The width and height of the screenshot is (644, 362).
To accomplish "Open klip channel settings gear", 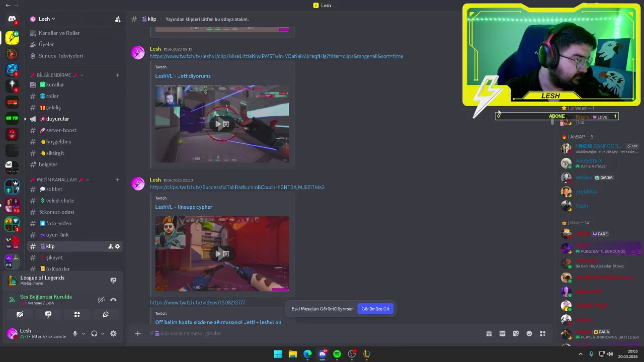I will point(118,246).
